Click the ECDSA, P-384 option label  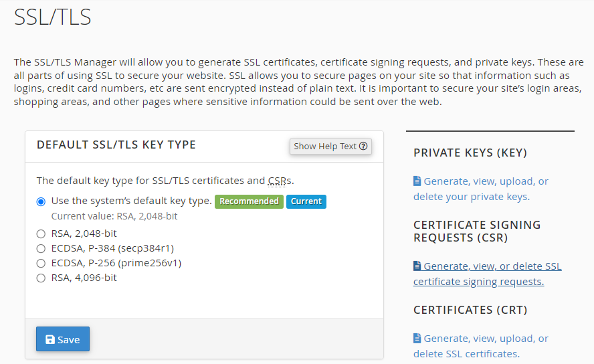tap(112, 248)
